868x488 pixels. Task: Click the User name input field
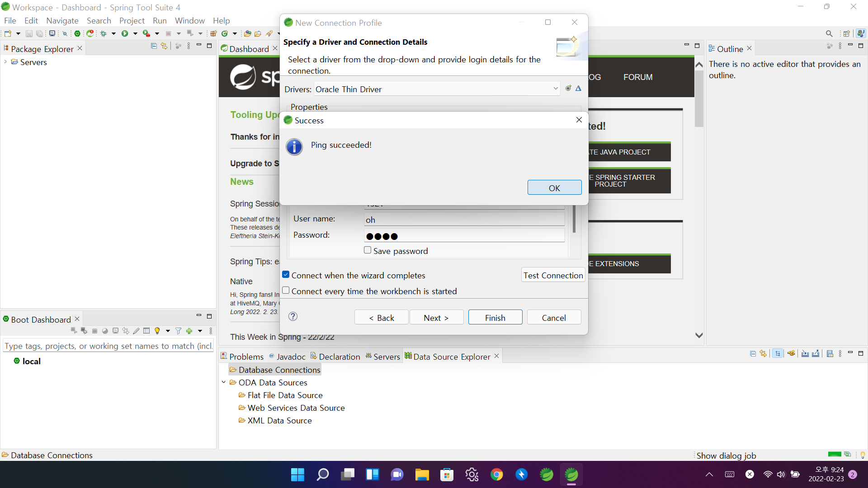(464, 220)
